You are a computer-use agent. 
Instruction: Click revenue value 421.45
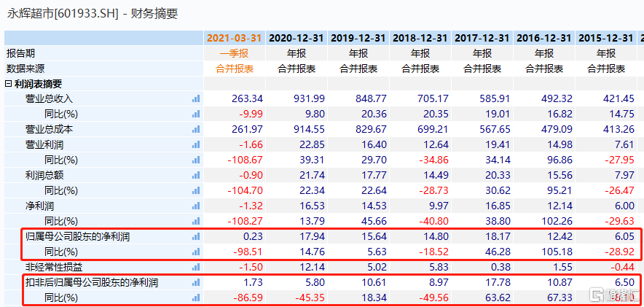[x=619, y=98]
